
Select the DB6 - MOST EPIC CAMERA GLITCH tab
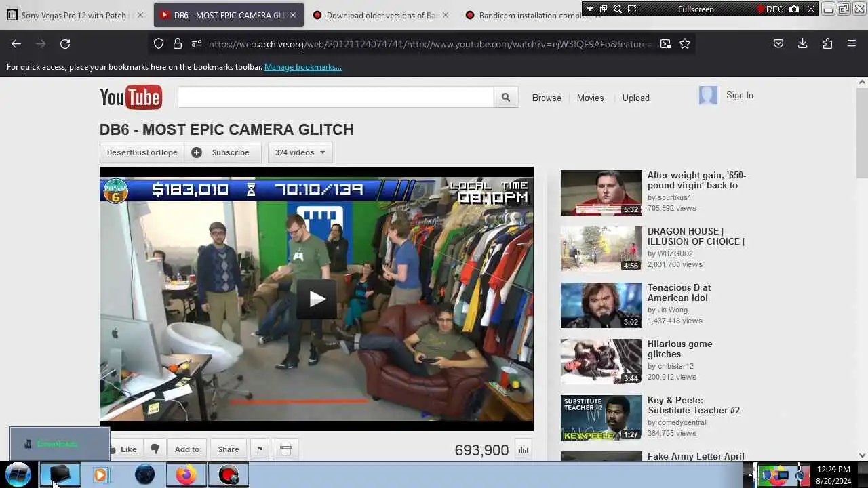[x=229, y=15]
